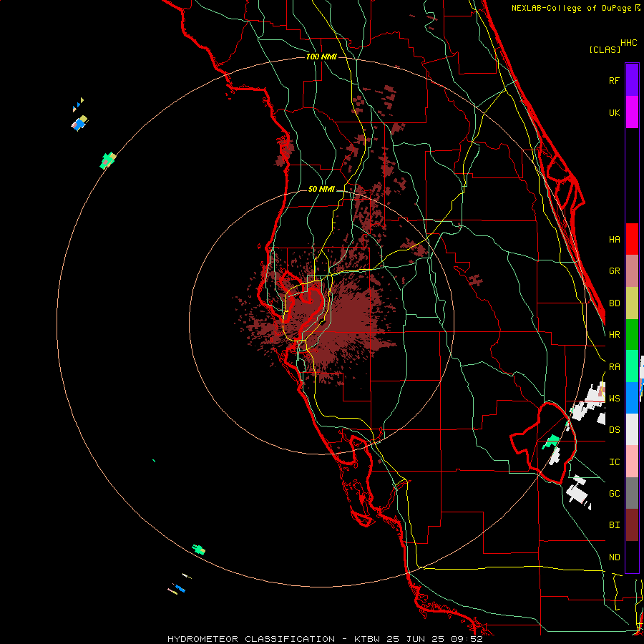Click the purple RF legend color swatch
The width and height of the screenshot is (644, 644).
click(x=632, y=80)
